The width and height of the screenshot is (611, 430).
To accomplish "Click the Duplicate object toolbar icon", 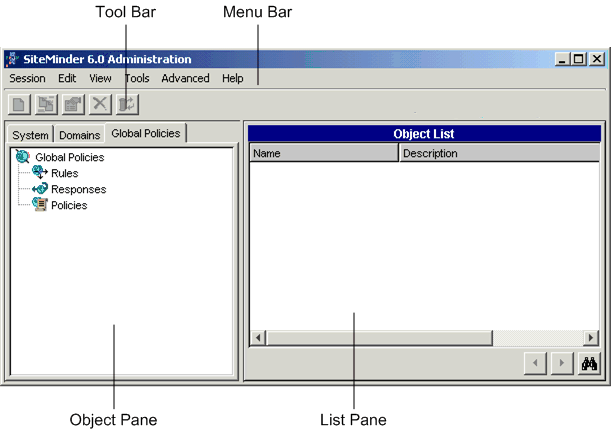I will point(46,104).
